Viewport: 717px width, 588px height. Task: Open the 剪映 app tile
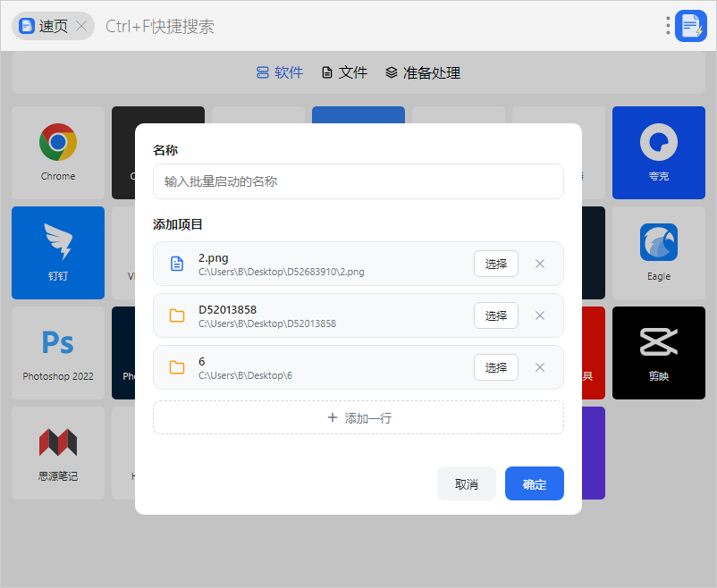659,353
